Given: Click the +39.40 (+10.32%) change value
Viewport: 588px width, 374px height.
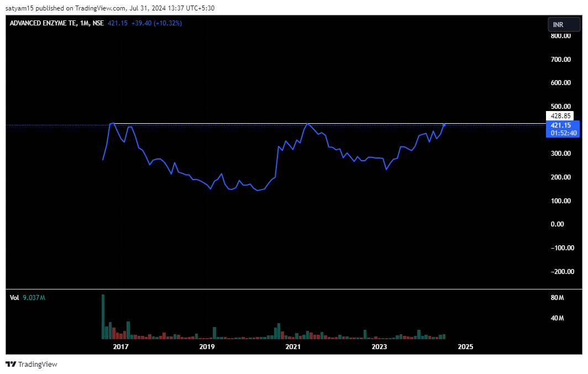Looking at the screenshot, I should [156, 23].
